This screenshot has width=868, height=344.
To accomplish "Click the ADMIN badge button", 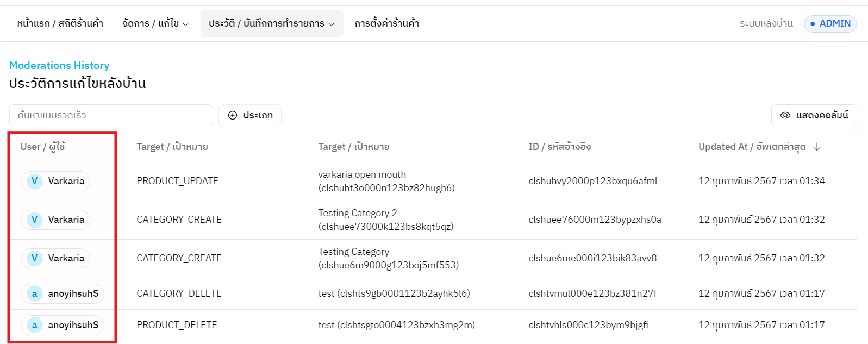I will pyautogui.click(x=830, y=24).
